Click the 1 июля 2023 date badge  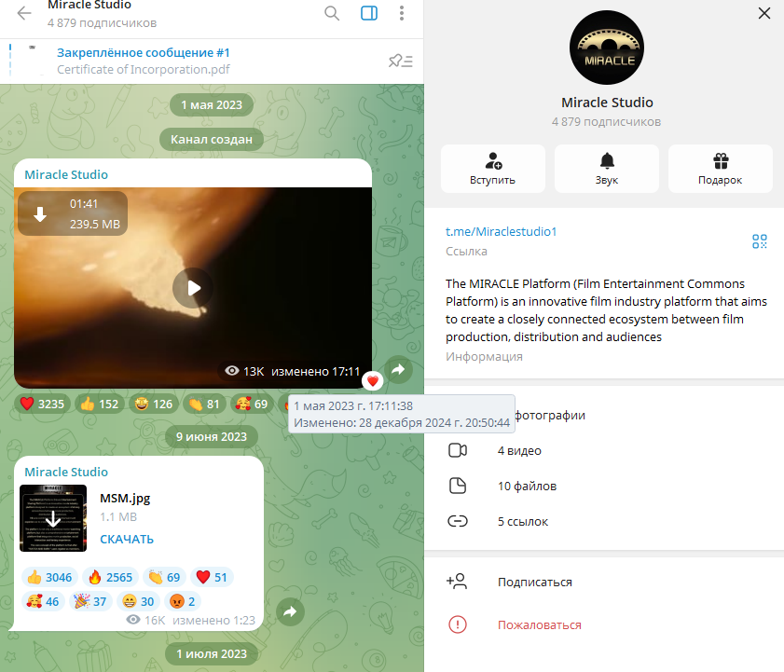[x=212, y=653]
